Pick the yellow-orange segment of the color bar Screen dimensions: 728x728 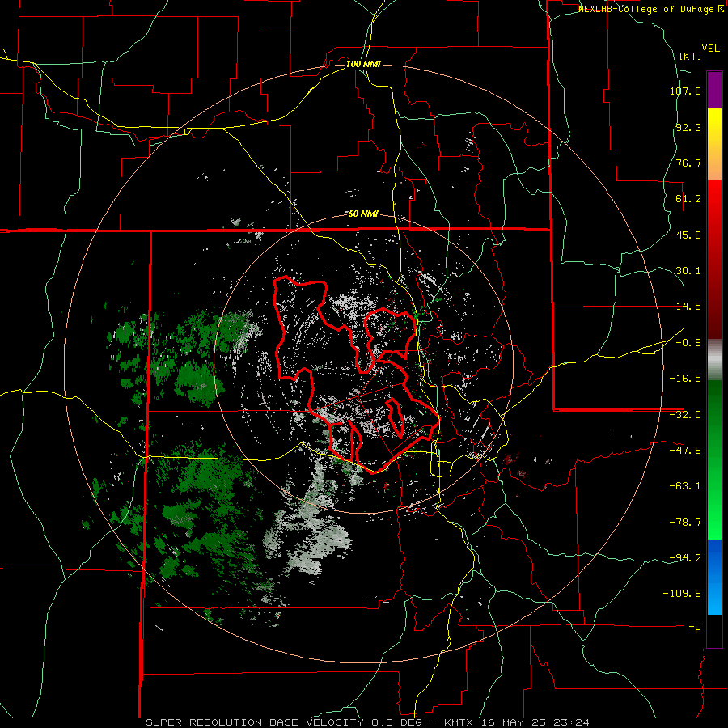[714, 144]
